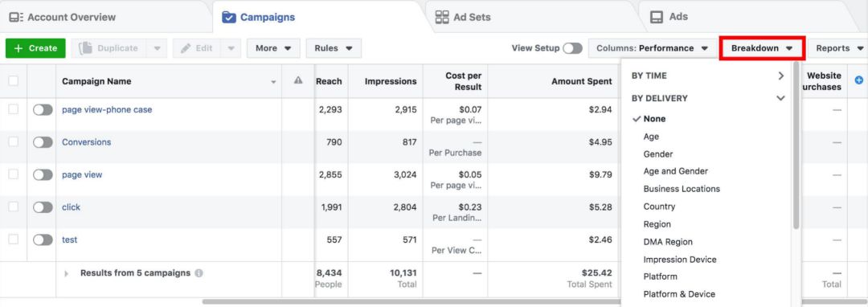Select Age and Gender breakdown option
The width and height of the screenshot is (868, 307).
tap(675, 171)
